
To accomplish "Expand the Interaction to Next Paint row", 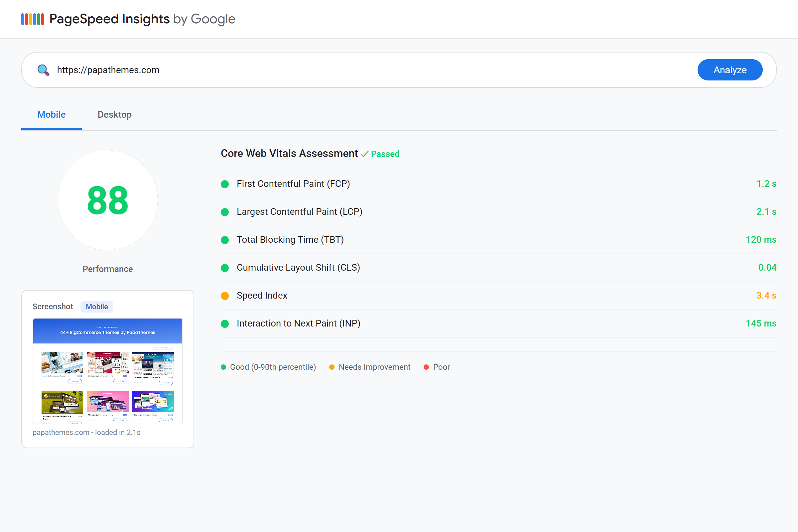I will click(x=298, y=324).
